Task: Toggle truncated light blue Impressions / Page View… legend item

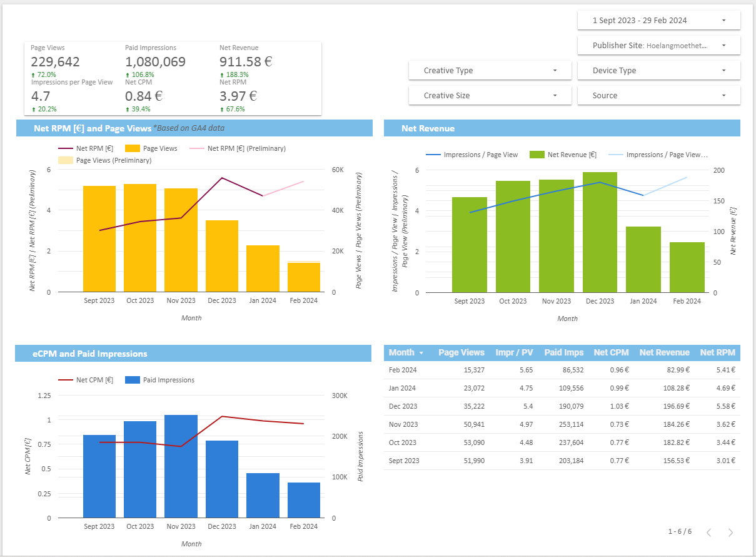Action: pos(658,155)
